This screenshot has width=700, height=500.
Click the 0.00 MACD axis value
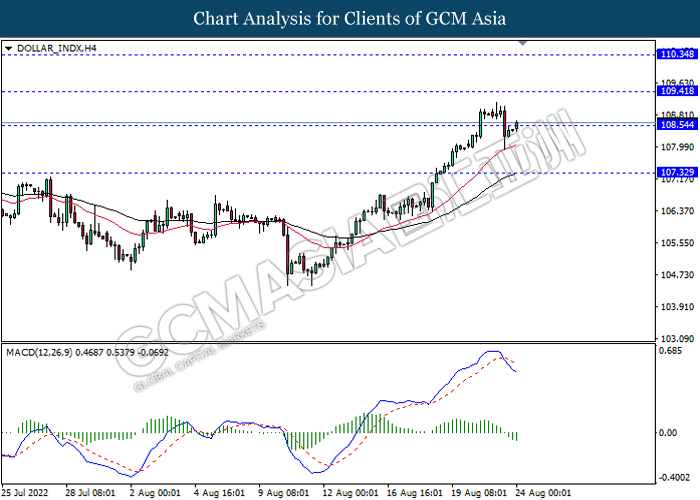click(668, 433)
